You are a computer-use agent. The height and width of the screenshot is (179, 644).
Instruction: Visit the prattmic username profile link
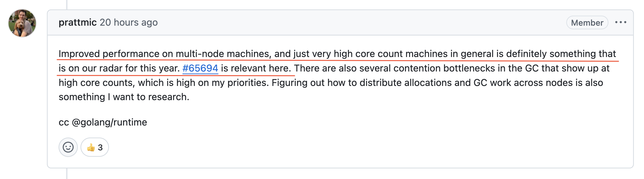[x=78, y=22]
